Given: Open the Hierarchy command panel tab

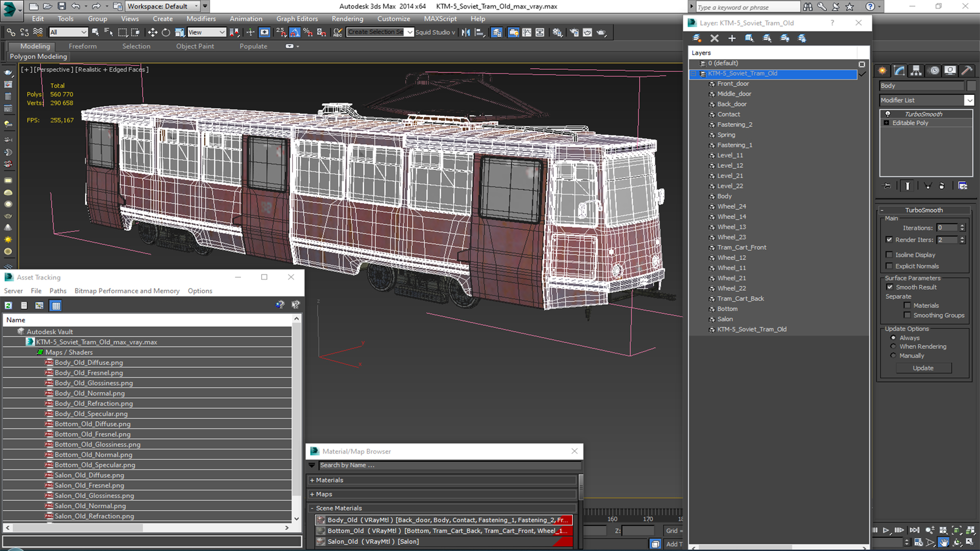Looking at the screenshot, I should coord(916,70).
